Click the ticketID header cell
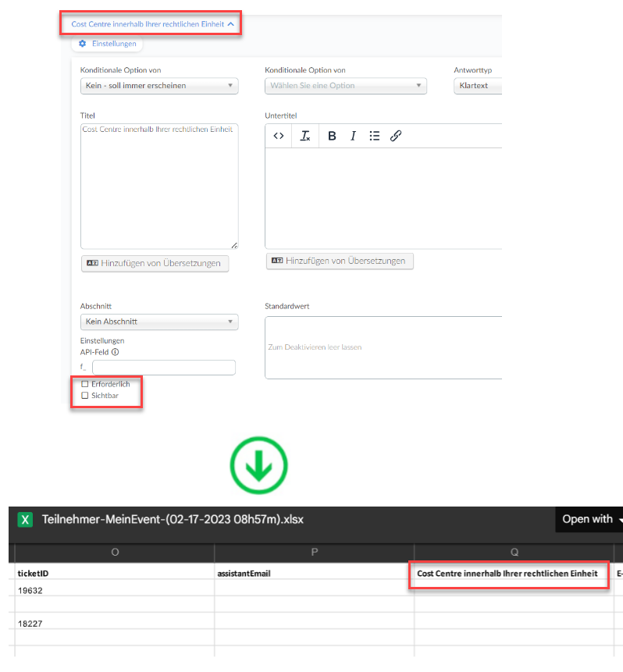The width and height of the screenshot is (623, 672). tap(115, 573)
